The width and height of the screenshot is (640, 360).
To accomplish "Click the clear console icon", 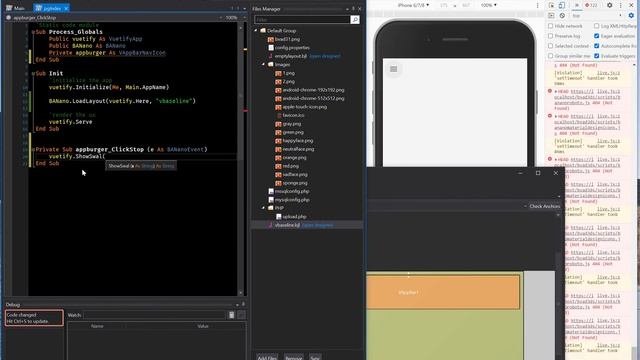I will (x=562, y=16).
